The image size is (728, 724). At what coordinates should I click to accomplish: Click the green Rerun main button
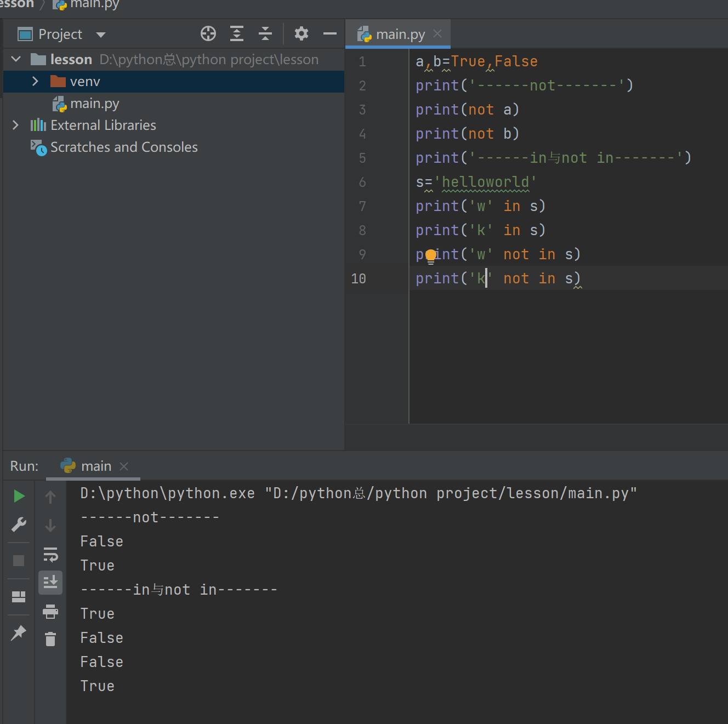19,497
